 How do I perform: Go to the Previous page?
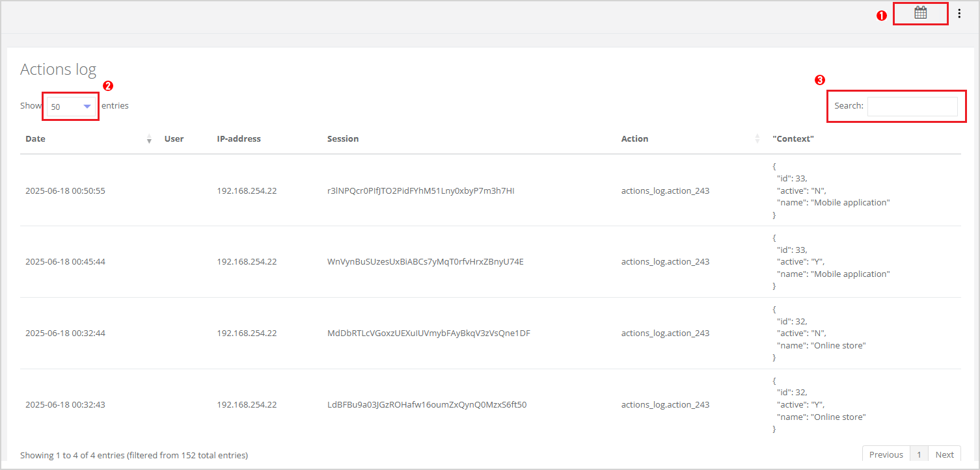click(x=886, y=455)
